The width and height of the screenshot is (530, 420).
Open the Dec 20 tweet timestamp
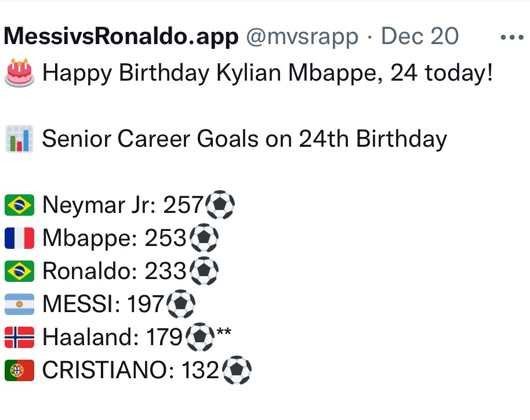[x=420, y=36]
